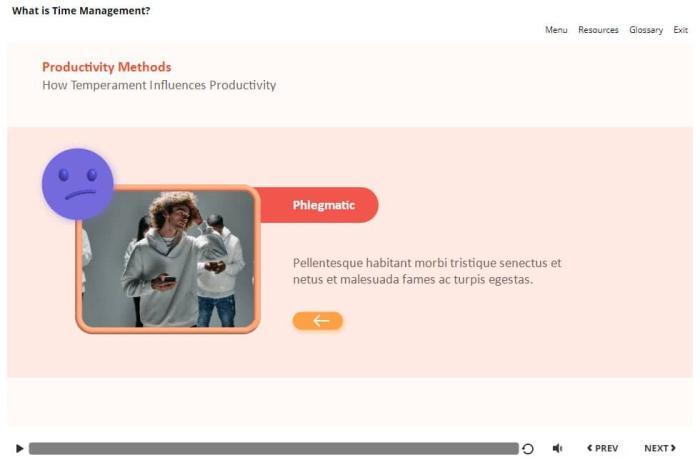Exit the course
Image resolution: width=700 pixels, height=470 pixels.
point(680,30)
